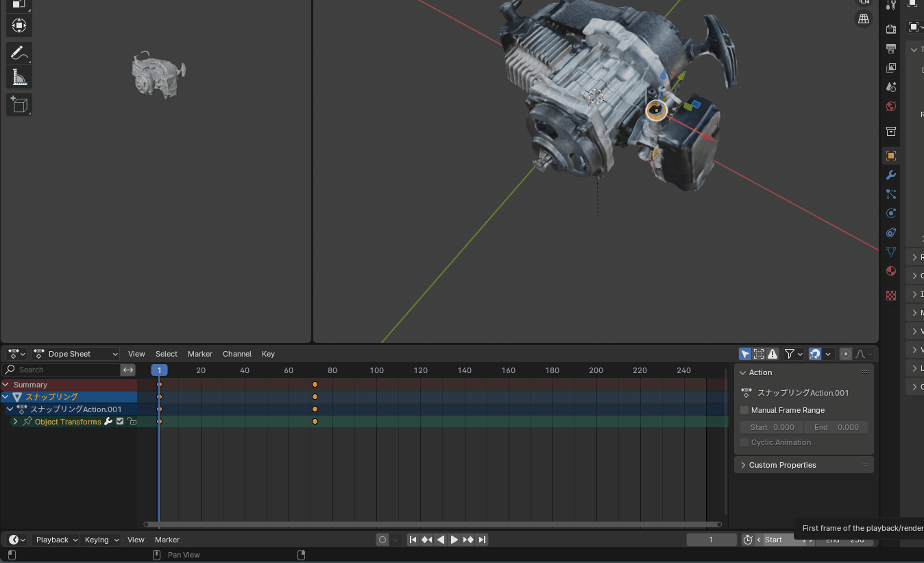The height and width of the screenshot is (563, 924).
Task: Open Modifier Properties with the wrench icon
Action: [890, 175]
